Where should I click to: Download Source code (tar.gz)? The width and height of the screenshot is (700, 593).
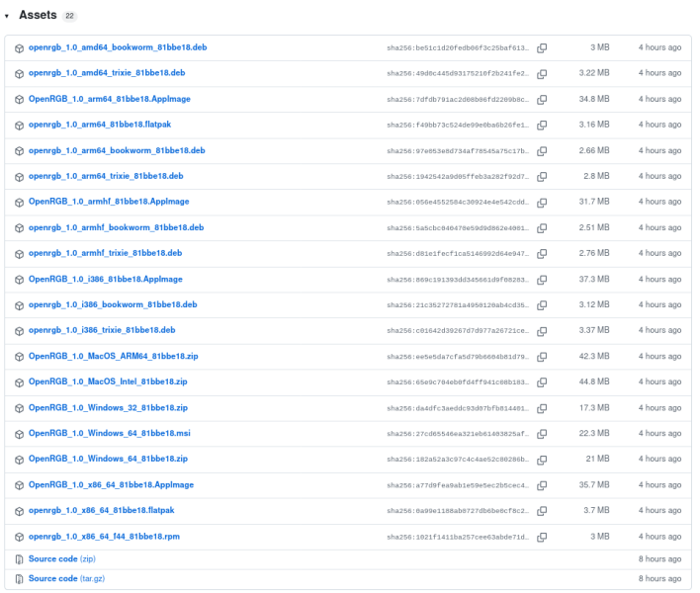point(66,578)
